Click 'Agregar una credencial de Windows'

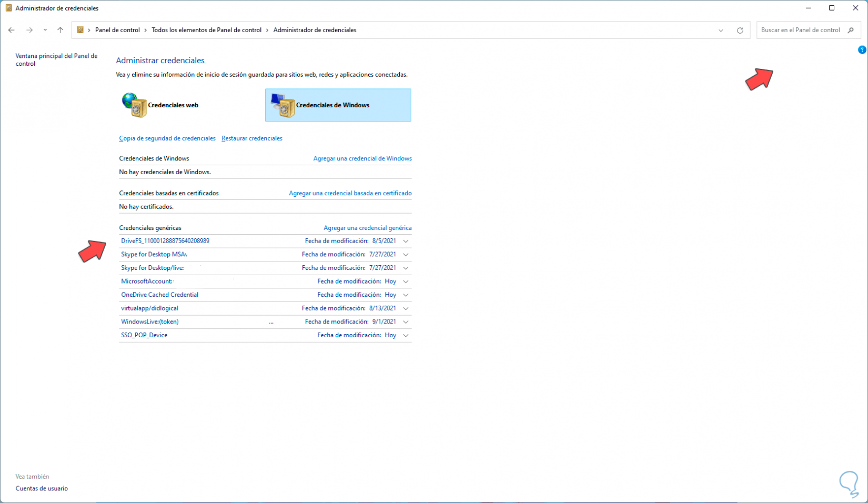tap(362, 158)
